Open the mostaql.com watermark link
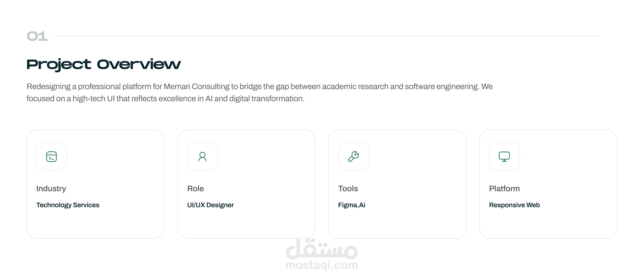The height and width of the screenshot is (277, 644). (322, 265)
